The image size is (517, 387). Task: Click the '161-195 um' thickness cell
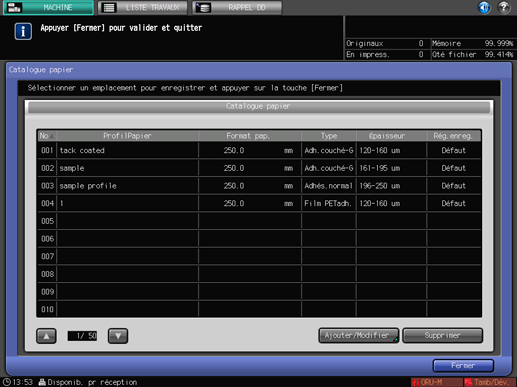(x=392, y=168)
